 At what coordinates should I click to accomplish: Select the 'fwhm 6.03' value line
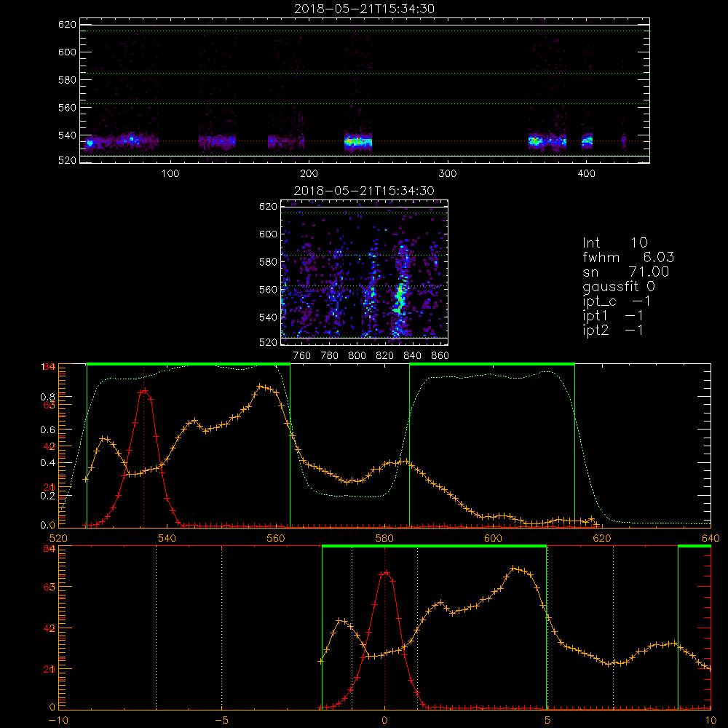[x=628, y=257]
